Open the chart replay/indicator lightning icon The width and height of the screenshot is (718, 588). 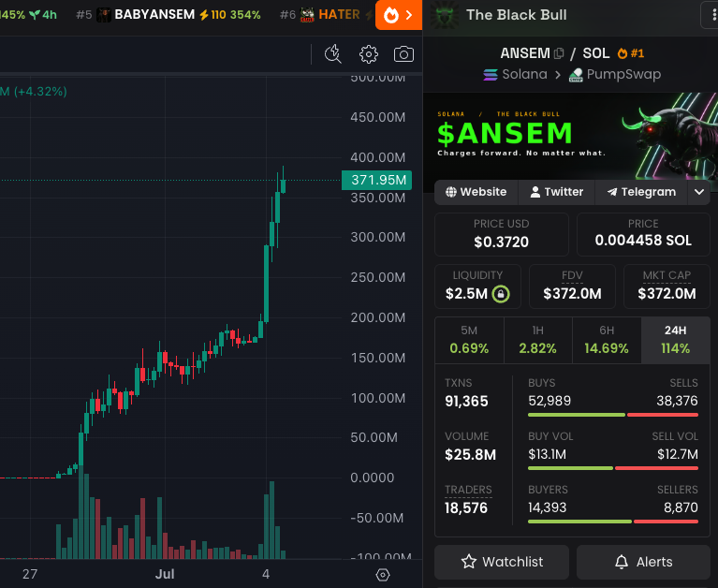333,54
